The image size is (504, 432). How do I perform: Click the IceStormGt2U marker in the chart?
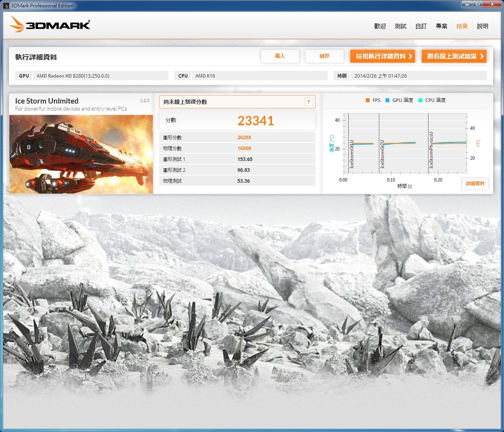382,154
